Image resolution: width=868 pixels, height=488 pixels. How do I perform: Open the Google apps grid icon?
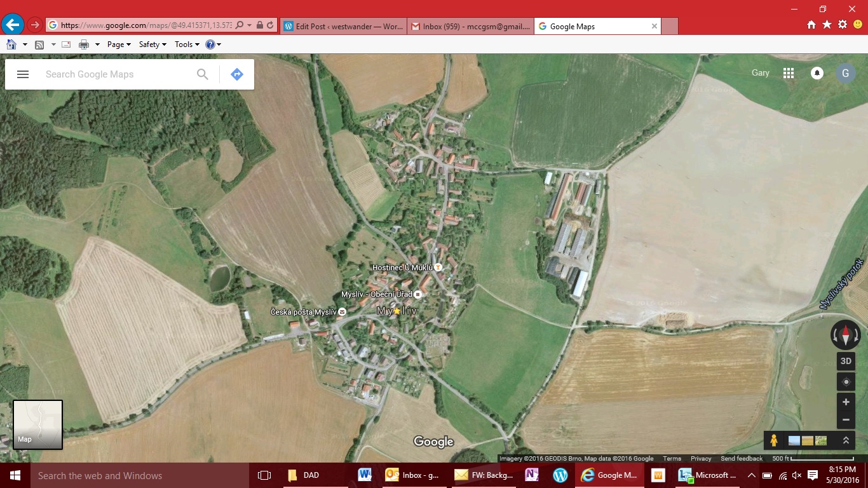789,73
